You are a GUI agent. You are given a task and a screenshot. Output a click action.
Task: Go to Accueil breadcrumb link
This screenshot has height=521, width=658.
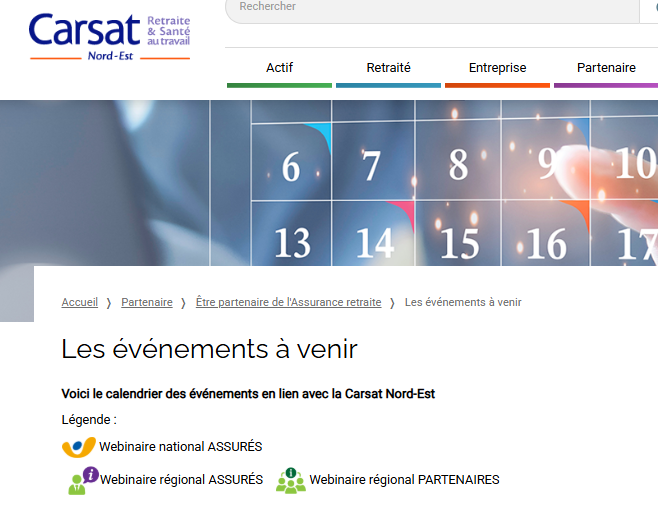(x=80, y=302)
